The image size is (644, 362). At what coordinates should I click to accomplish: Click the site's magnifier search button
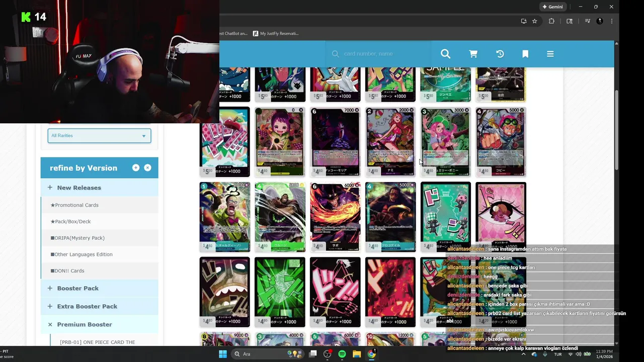[x=445, y=54]
